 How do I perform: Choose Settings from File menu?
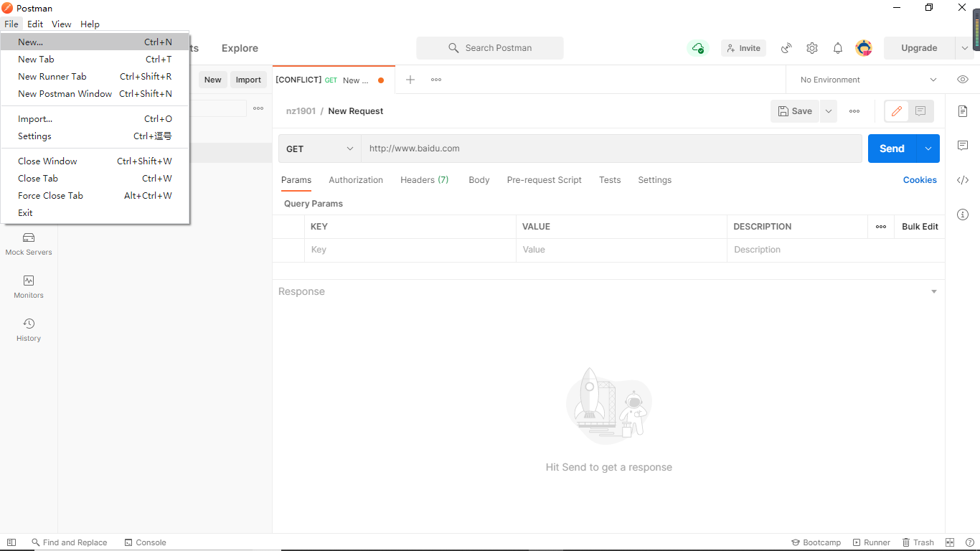pos(95,136)
